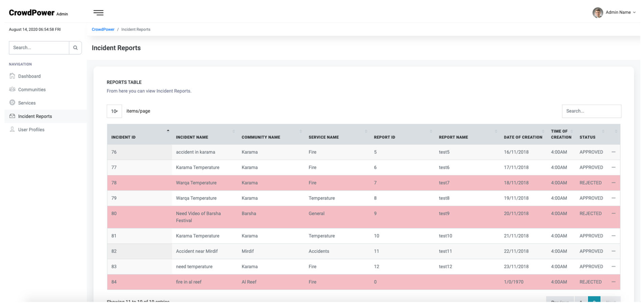Image resolution: width=644 pixels, height=308 pixels.
Task: Sort table by Incident ID column
Action: tap(123, 137)
